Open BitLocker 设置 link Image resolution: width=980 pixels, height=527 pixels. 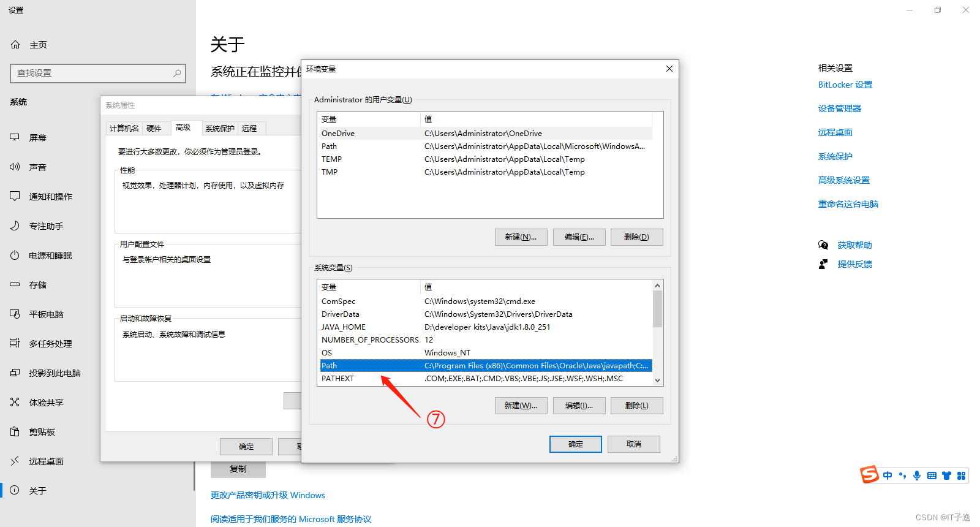pos(845,85)
